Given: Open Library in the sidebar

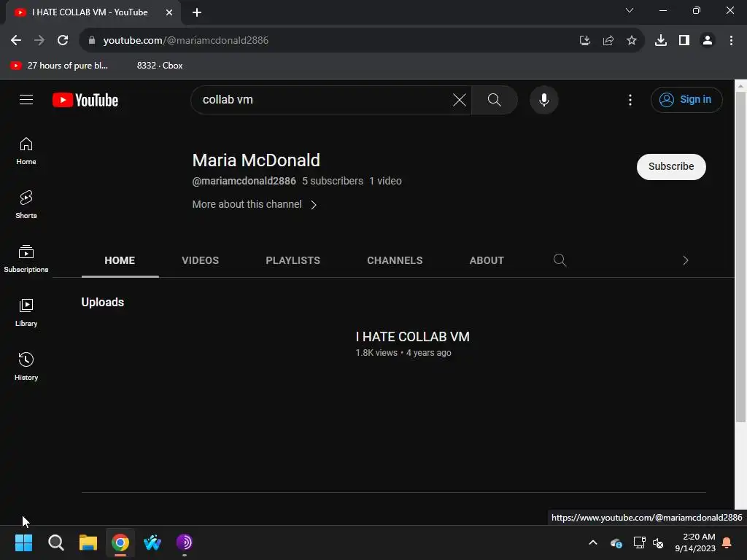Looking at the screenshot, I should 26,313.
